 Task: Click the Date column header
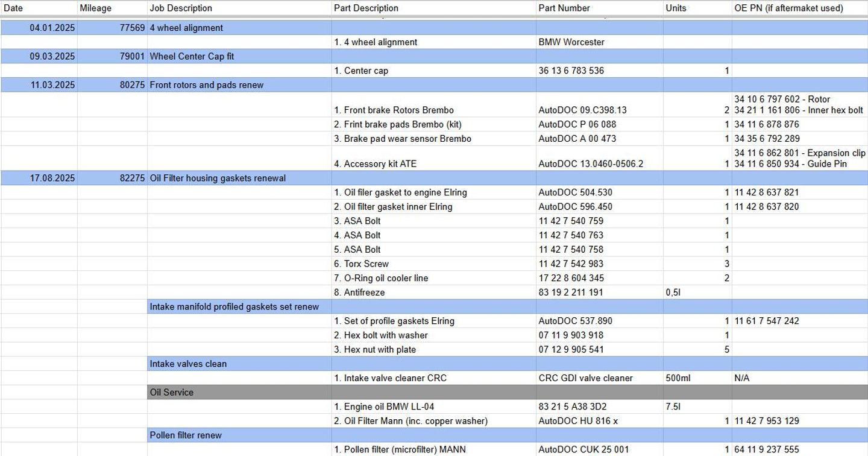(13, 8)
